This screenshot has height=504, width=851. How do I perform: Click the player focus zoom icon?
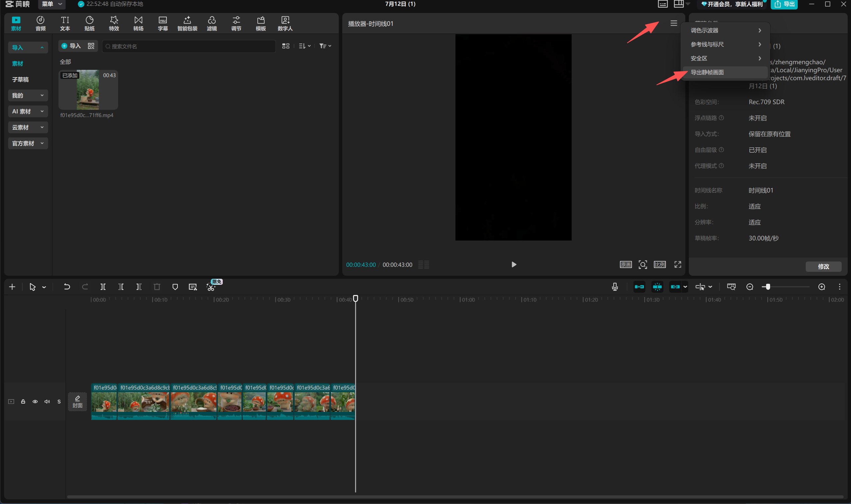(x=643, y=264)
